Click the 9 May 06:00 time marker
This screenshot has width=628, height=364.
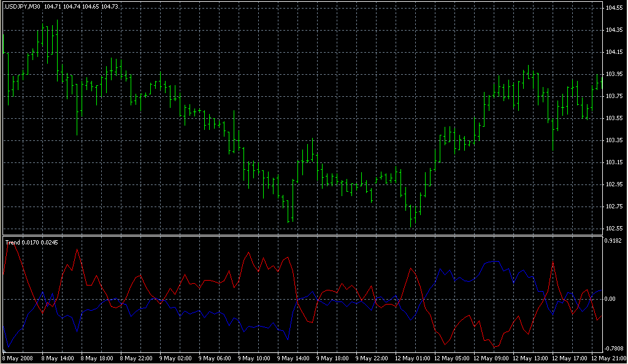click(x=216, y=358)
